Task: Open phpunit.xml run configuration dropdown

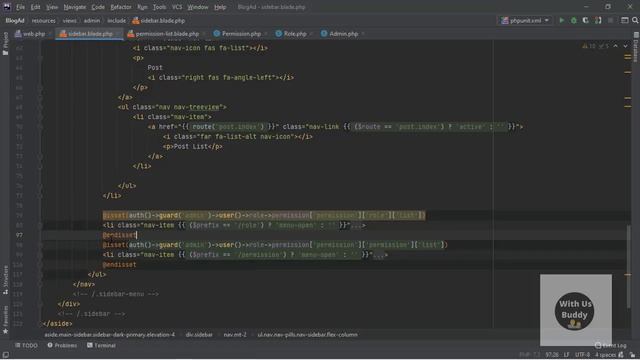Action: pyautogui.click(x=525, y=20)
